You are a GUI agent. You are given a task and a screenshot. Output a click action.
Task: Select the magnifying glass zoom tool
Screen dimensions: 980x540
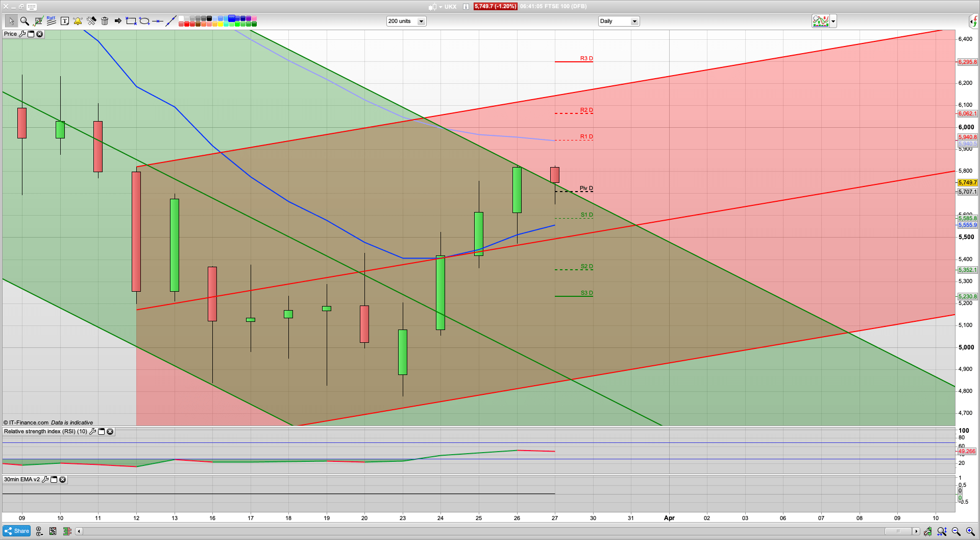click(x=24, y=21)
